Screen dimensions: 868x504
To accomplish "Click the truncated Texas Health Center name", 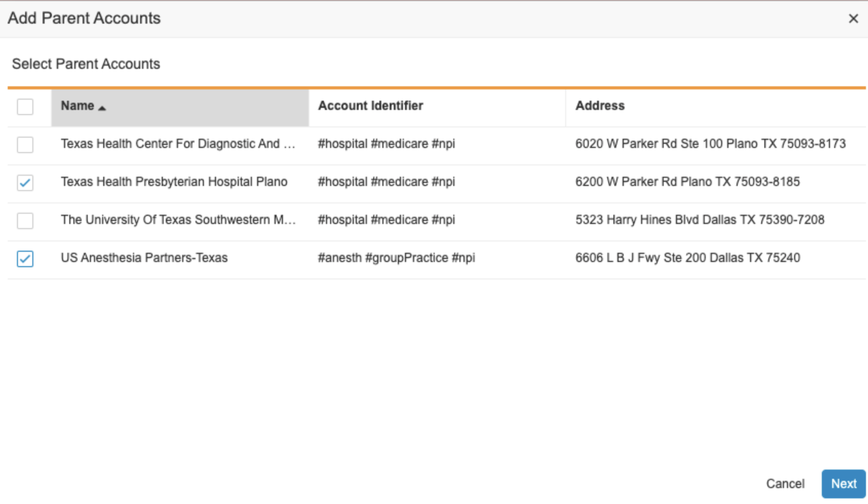I will pyautogui.click(x=178, y=144).
